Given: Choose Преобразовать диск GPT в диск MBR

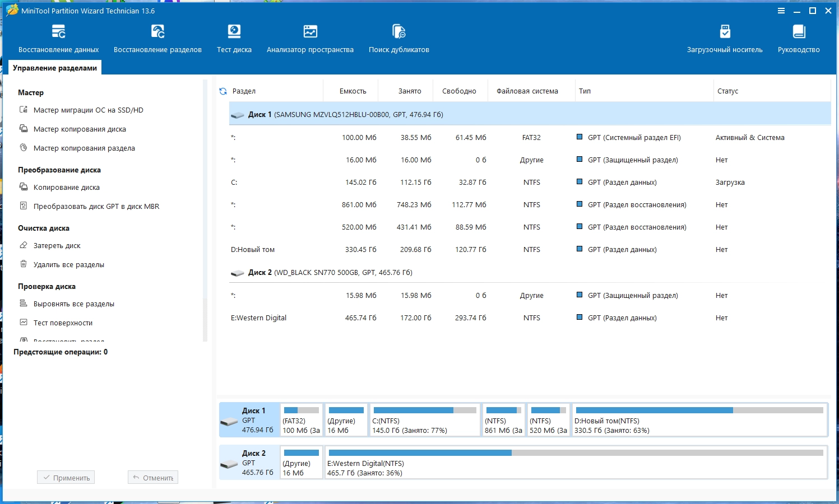Looking at the screenshot, I should point(96,207).
